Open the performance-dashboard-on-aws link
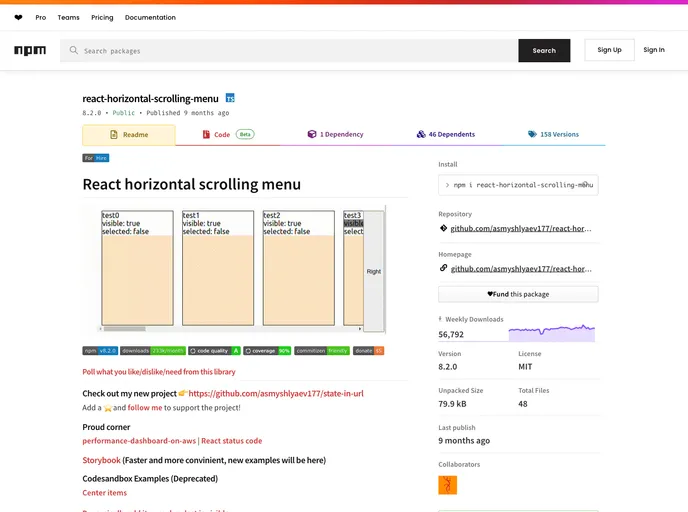The height and width of the screenshot is (512, 688). [x=139, y=441]
